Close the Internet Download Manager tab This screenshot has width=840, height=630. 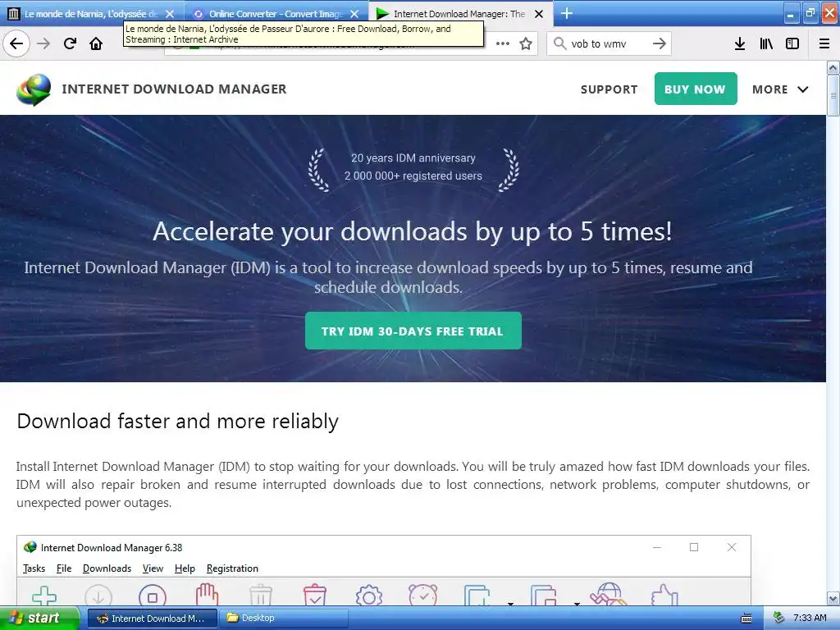(539, 14)
